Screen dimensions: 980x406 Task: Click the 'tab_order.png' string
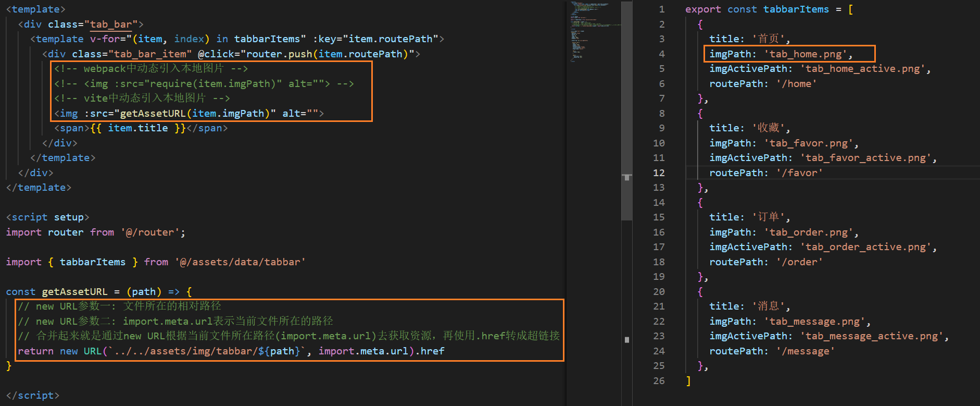click(x=809, y=232)
